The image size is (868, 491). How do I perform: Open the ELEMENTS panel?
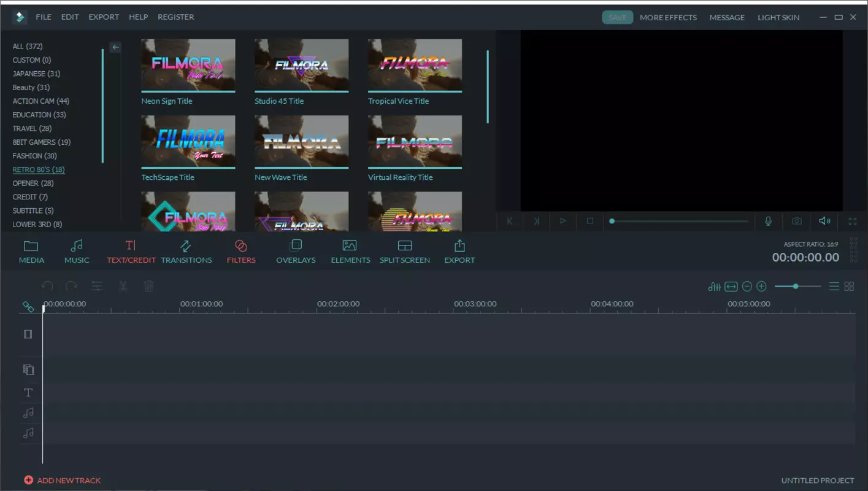pos(350,252)
